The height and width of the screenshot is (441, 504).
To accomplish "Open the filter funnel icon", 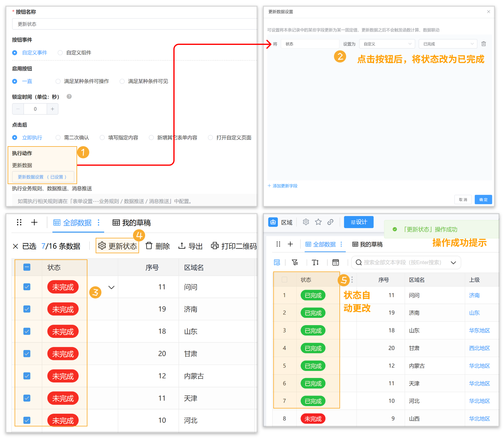I will [x=295, y=262].
